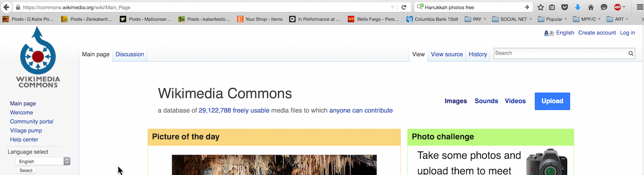Viewport: 644px width, 175px height.
Task: Open the Firefox hamburger menu
Action: pyautogui.click(x=636, y=7)
